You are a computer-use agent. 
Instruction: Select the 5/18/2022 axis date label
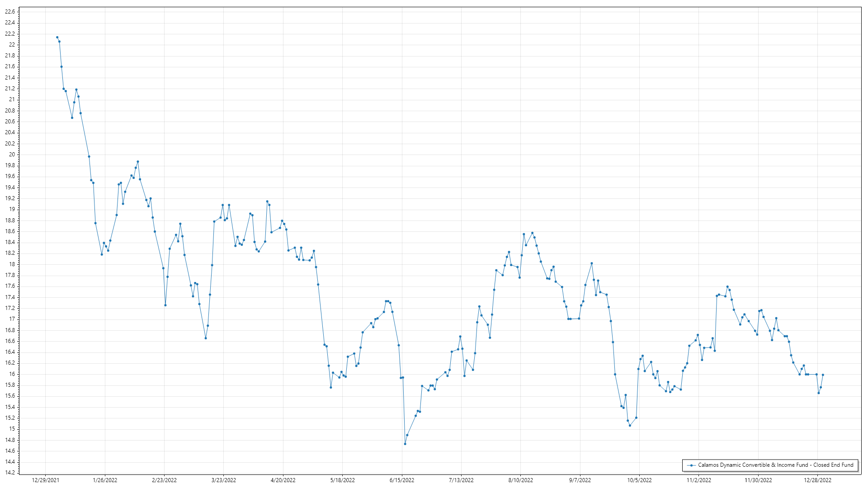(342, 480)
